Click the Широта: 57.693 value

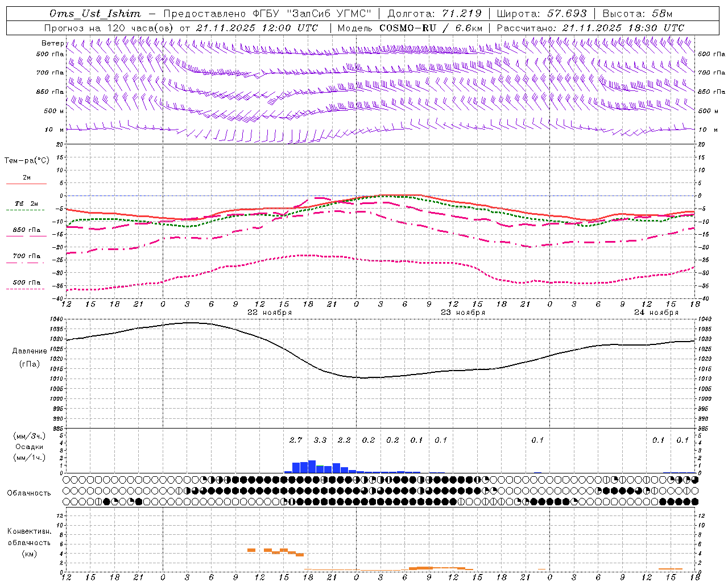(x=541, y=14)
